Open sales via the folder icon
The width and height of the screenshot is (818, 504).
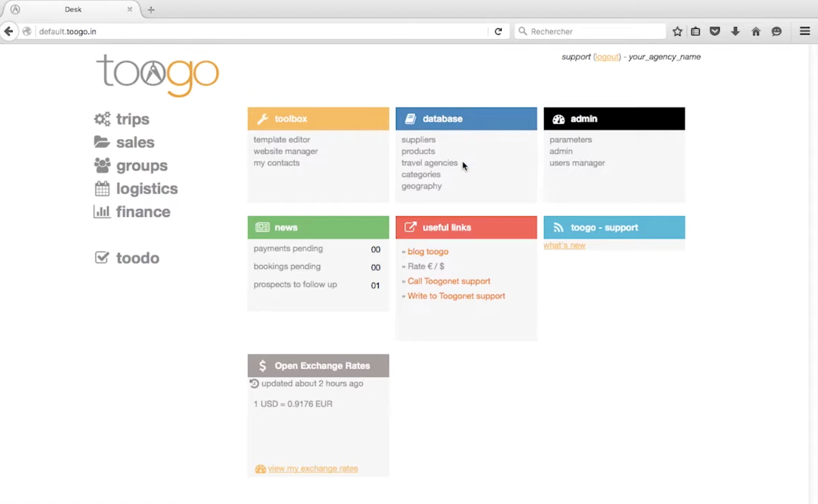coord(102,141)
